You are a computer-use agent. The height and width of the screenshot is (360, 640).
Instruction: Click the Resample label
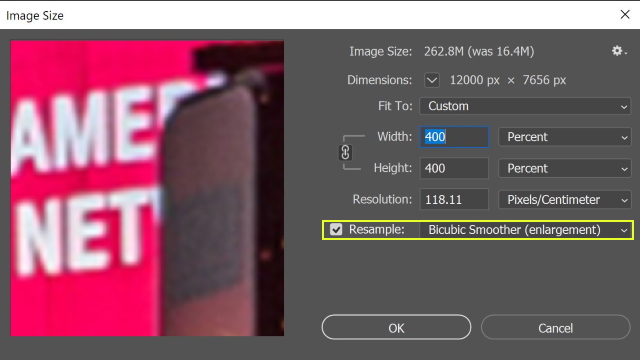376,229
